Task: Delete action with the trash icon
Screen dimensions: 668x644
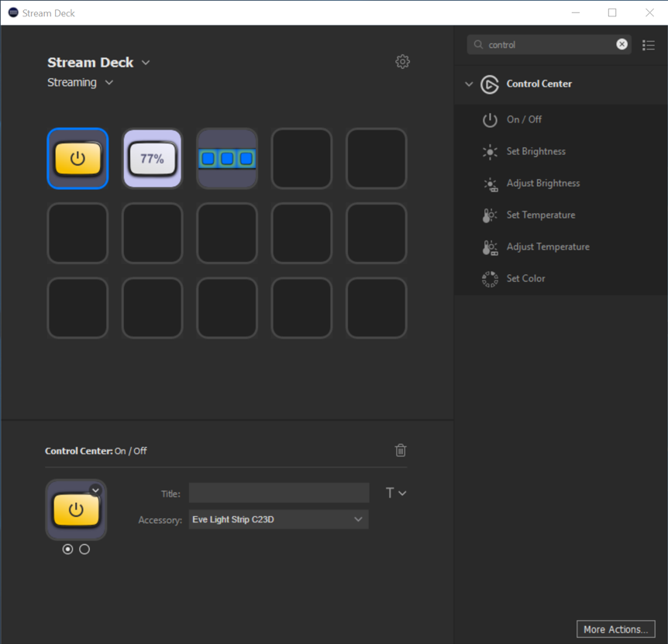Action: click(401, 450)
